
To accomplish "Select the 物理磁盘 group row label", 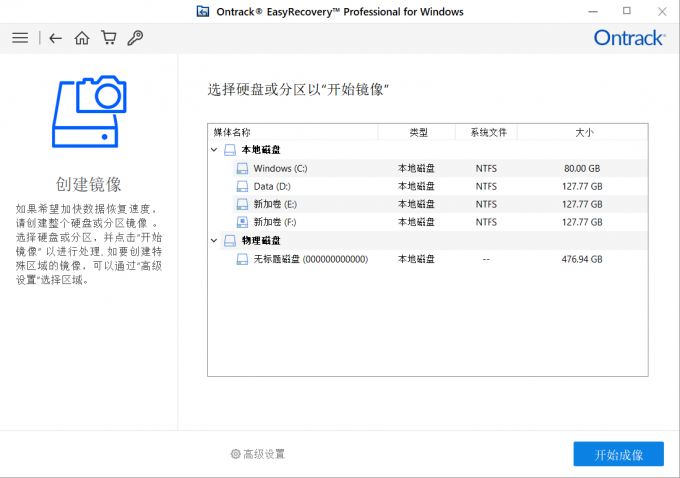I will tap(261, 241).
